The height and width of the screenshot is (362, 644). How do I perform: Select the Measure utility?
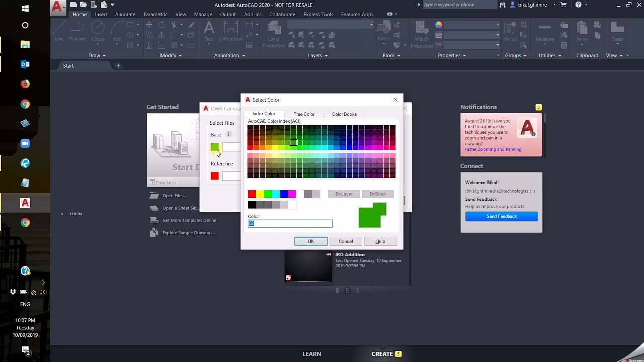click(545, 30)
